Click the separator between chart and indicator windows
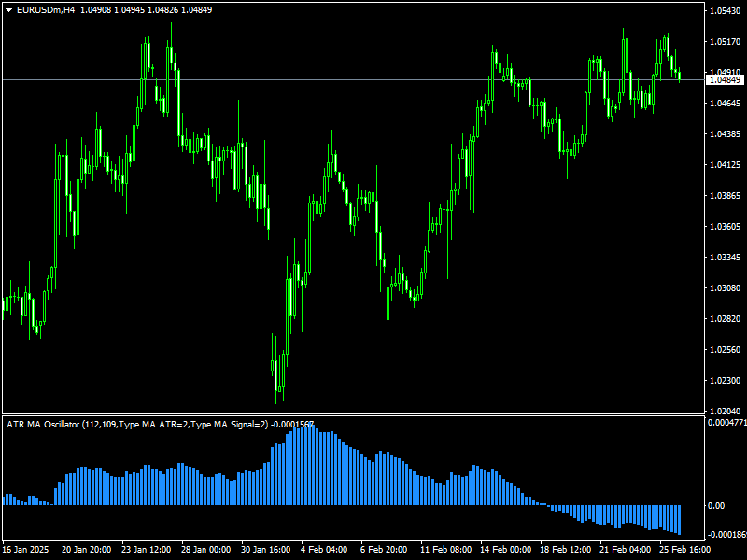The image size is (747, 560). pyautogui.click(x=373, y=414)
